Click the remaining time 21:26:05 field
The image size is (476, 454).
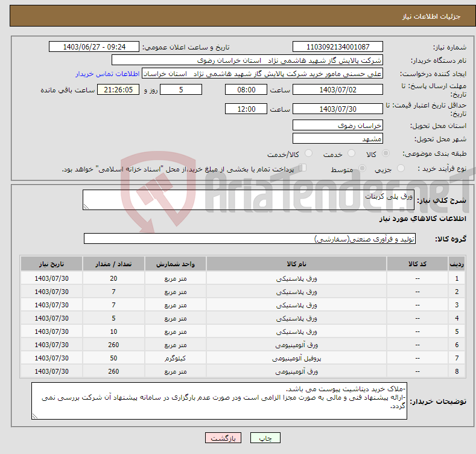[118, 89]
